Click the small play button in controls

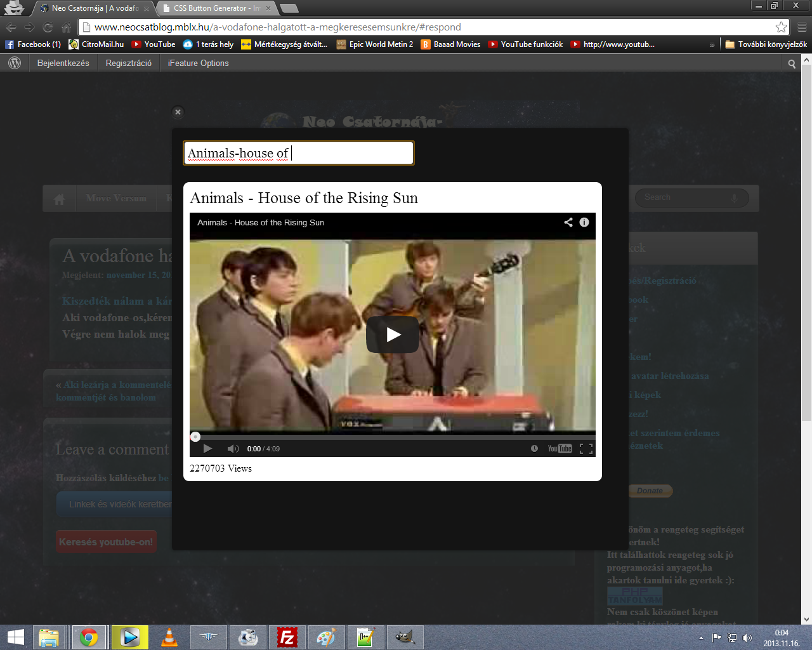(207, 448)
